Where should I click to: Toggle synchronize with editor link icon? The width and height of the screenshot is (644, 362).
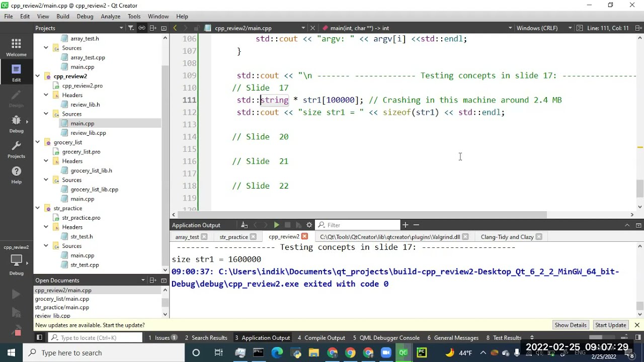pyautogui.click(x=142, y=28)
